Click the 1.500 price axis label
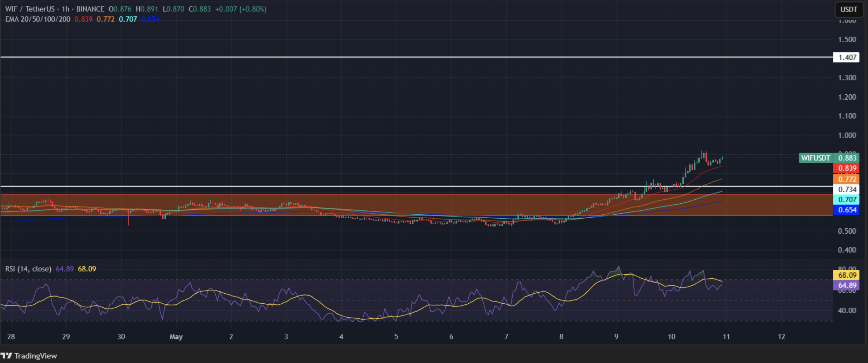 click(x=847, y=39)
